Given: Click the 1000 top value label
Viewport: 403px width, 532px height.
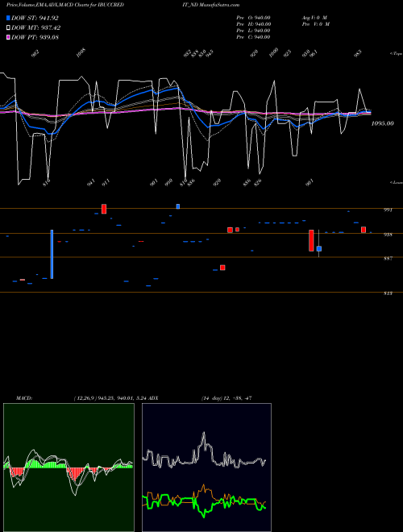Looking at the screenshot, I should (x=273, y=52).
